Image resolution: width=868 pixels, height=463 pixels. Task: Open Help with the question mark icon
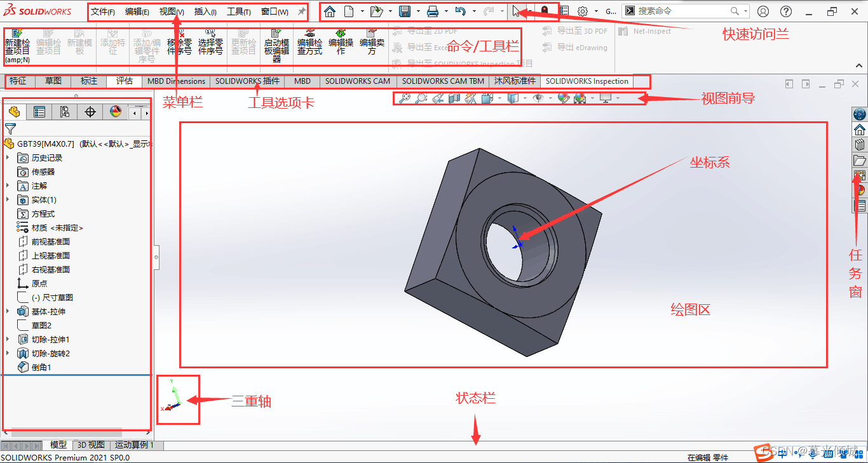(x=786, y=11)
